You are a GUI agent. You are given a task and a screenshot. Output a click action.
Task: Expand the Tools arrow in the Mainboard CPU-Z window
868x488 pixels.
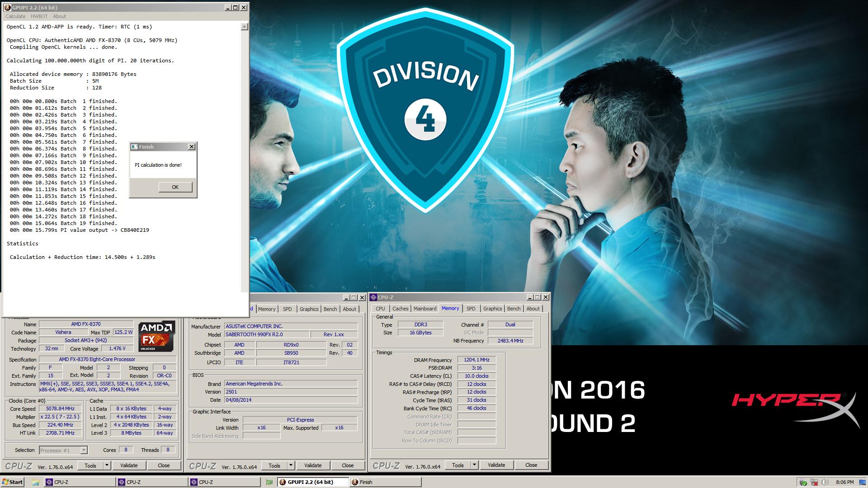[291, 465]
